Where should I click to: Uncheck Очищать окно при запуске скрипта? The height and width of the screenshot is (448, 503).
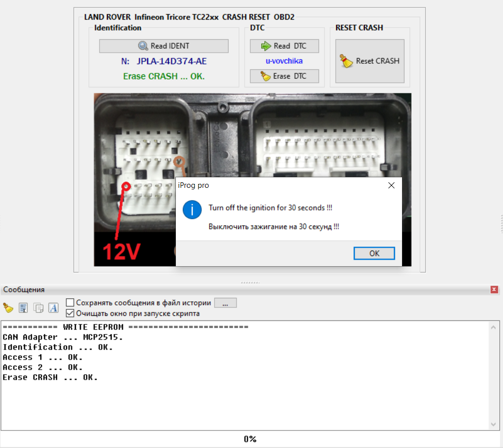[x=70, y=313]
